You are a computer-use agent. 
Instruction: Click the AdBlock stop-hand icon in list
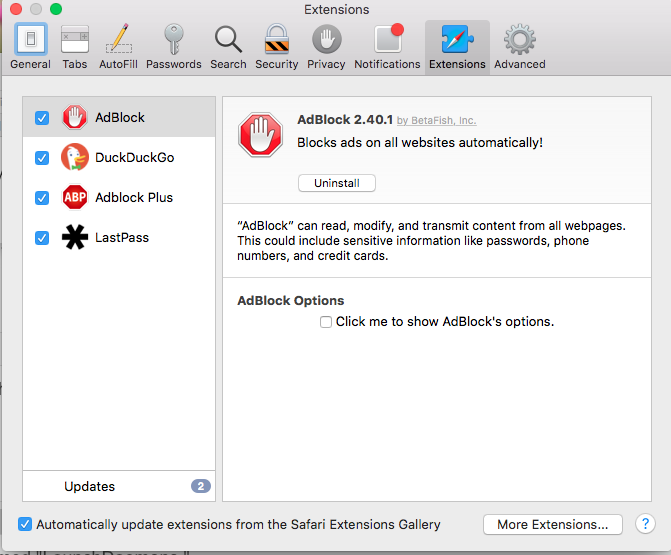click(x=75, y=117)
